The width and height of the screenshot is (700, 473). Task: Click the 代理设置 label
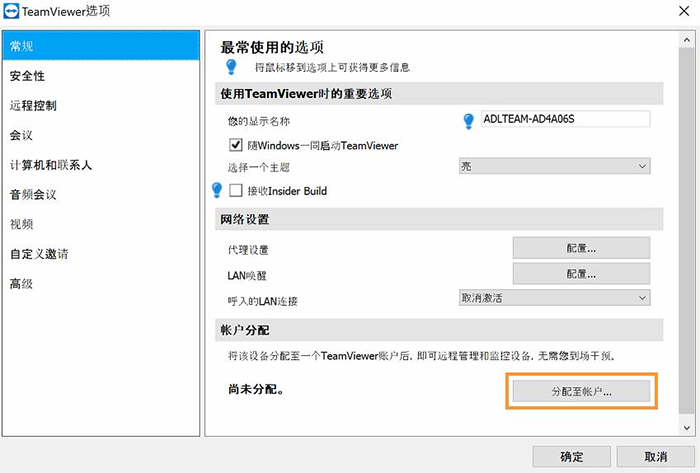pos(248,250)
